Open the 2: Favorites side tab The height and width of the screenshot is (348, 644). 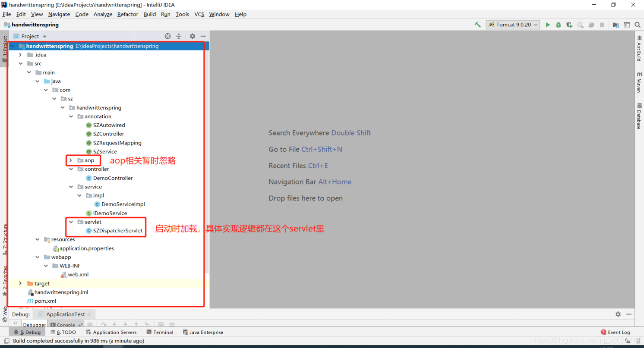(x=5, y=281)
